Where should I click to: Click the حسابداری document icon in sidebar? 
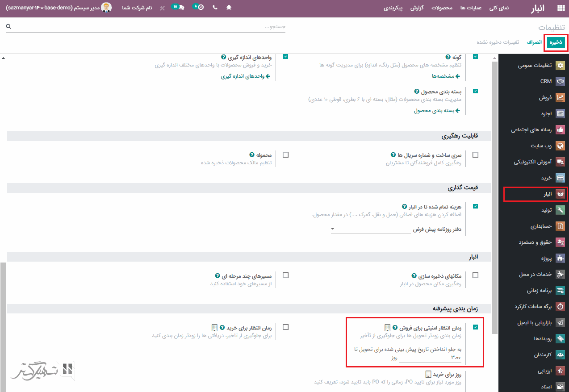(560, 226)
